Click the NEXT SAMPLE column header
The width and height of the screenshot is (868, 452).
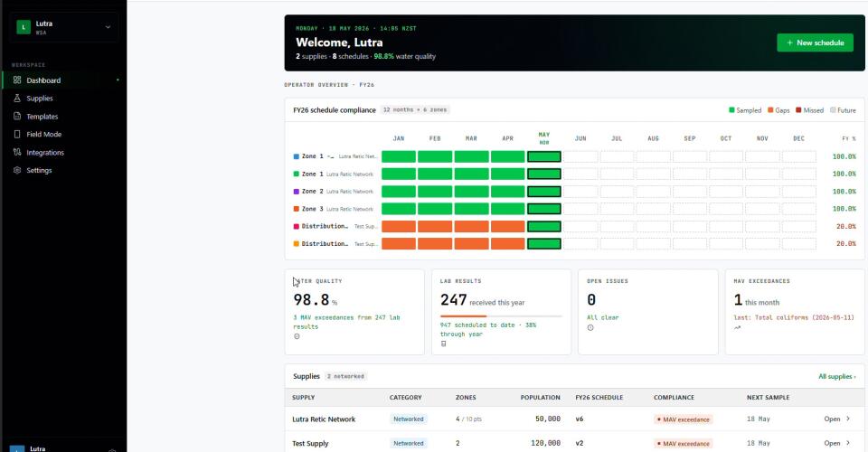pyautogui.click(x=768, y=397)
